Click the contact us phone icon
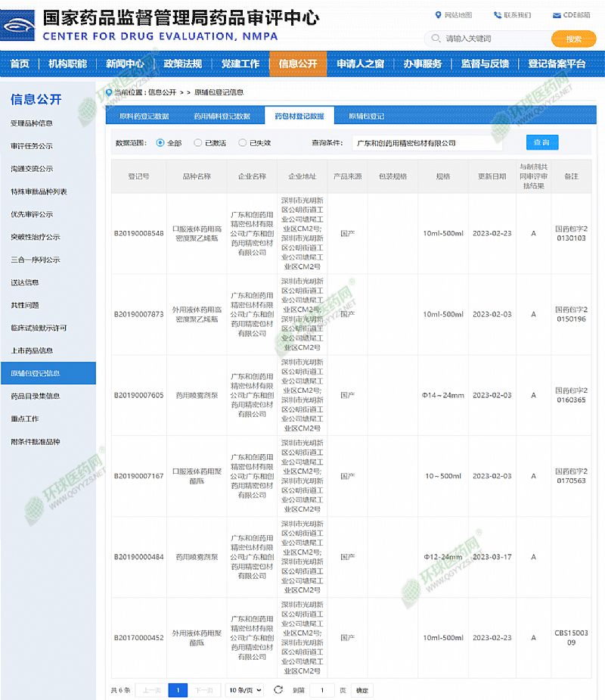The width and height of the screenshot is (605, 700). click(497, 15)
